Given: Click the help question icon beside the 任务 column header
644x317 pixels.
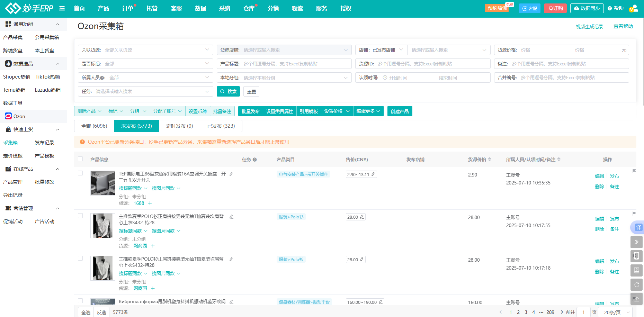Looking at the screenshot, I should [254, 160].
